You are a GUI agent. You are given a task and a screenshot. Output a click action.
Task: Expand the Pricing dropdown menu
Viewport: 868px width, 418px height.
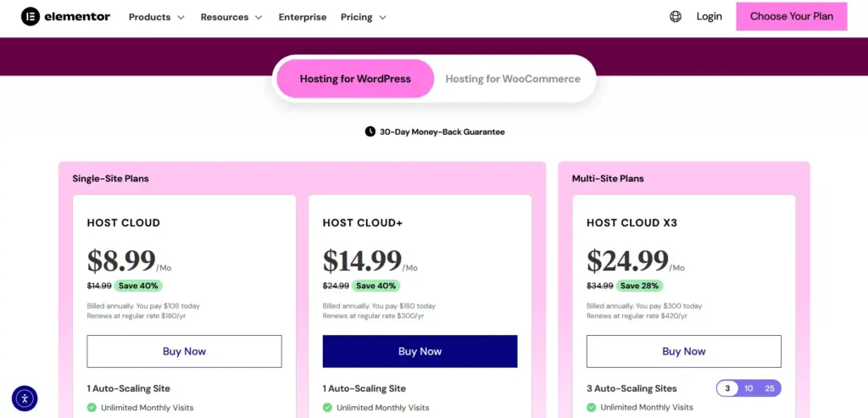364,17
